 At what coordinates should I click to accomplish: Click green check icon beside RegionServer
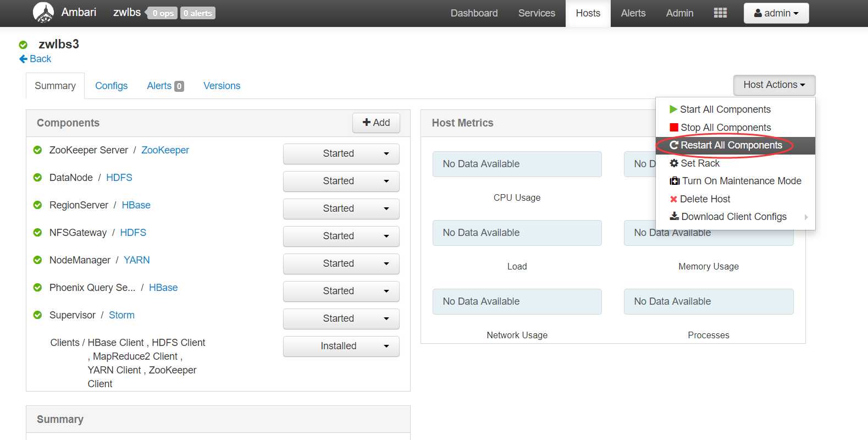37,205
